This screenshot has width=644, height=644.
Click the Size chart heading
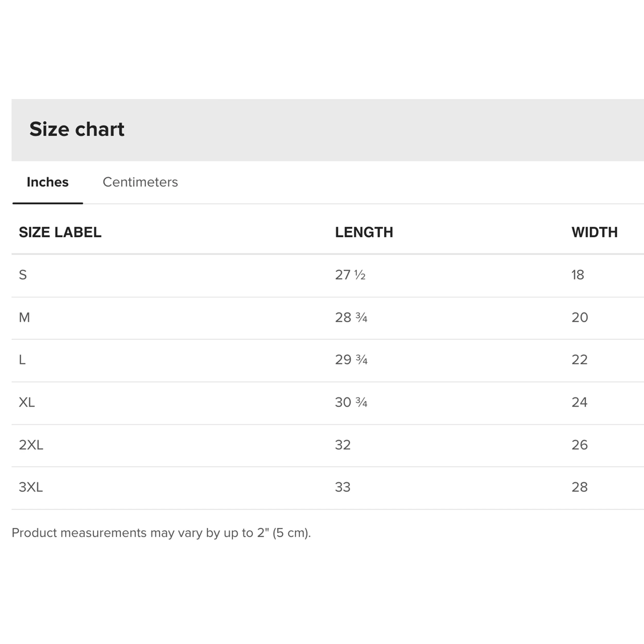click(77, 129)
